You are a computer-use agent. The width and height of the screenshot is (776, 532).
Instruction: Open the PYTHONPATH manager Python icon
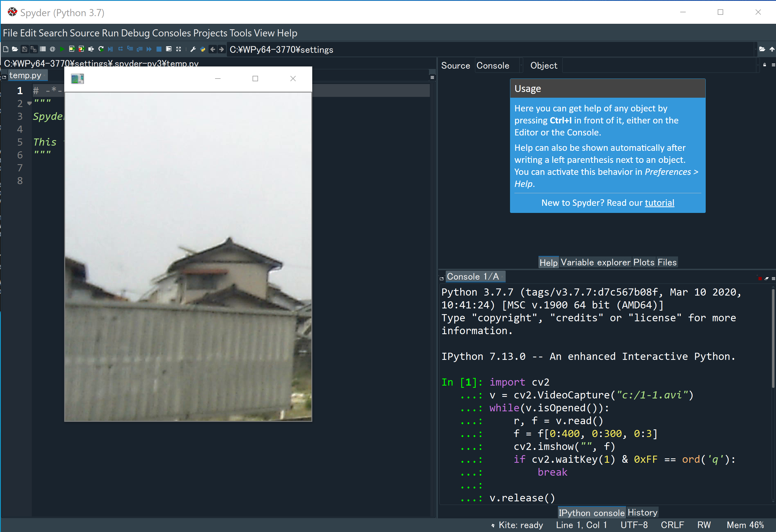pyautogui.click(x=203, y=50)
